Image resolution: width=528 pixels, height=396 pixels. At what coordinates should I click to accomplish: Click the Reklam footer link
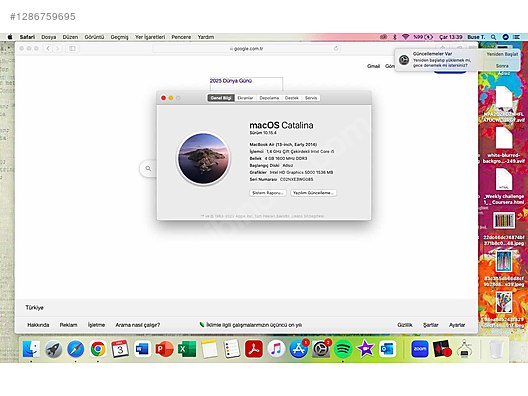click(68, 325)
